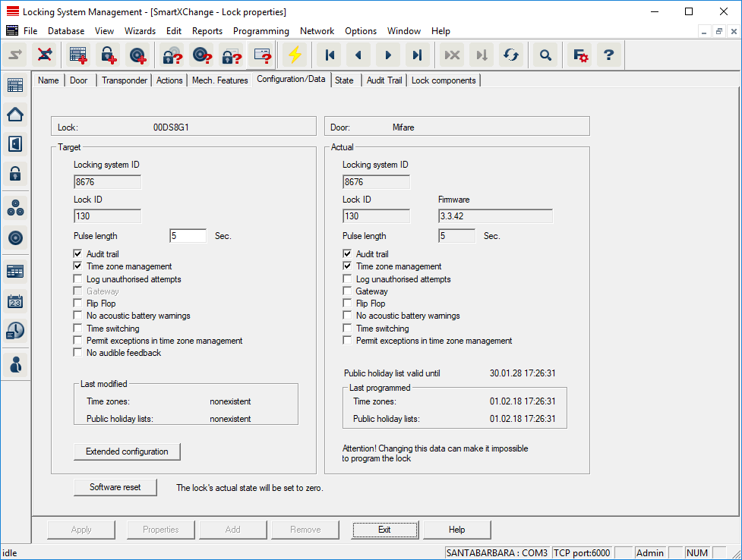Click the refresh arrows toolbar icon
The image size is (742, 560).
coord(511,55)
